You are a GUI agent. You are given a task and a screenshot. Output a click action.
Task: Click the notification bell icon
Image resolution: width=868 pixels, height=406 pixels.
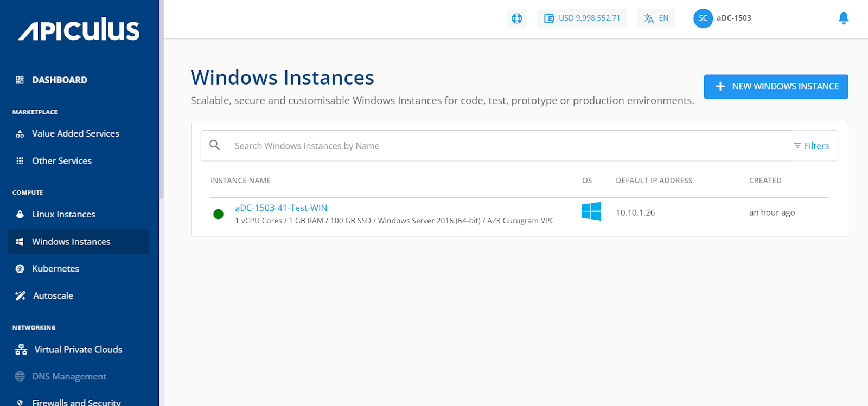(843, 18)
